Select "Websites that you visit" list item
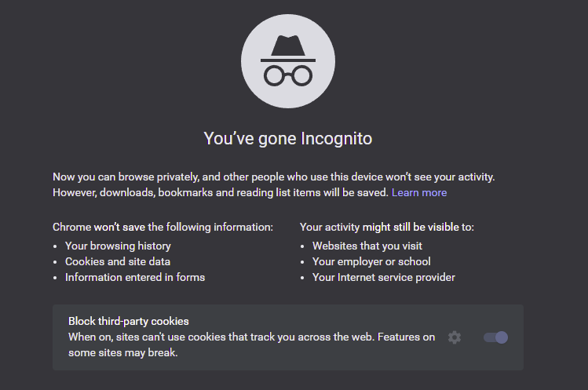Viewport: 588px width, 390px height. [x=367, y=246]
